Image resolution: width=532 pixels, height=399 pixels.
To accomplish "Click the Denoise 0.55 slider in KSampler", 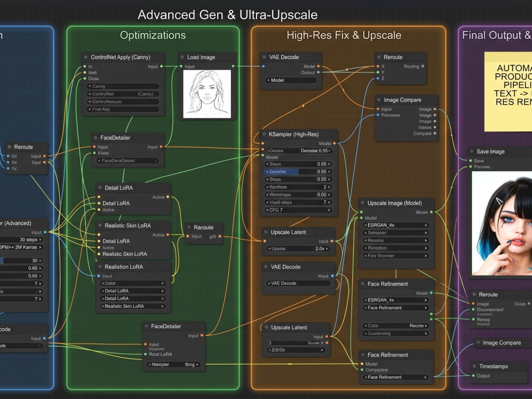I will [298, 151].
